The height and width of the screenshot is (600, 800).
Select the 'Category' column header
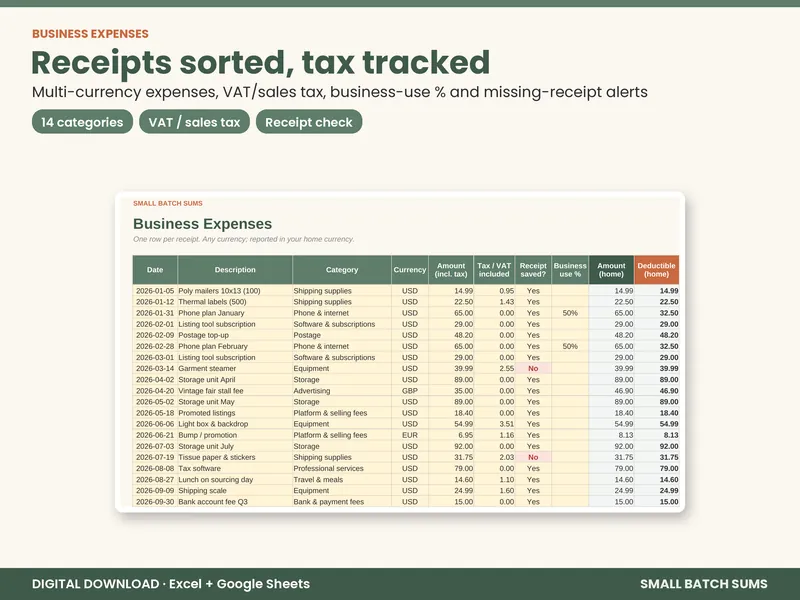point(342,270)
